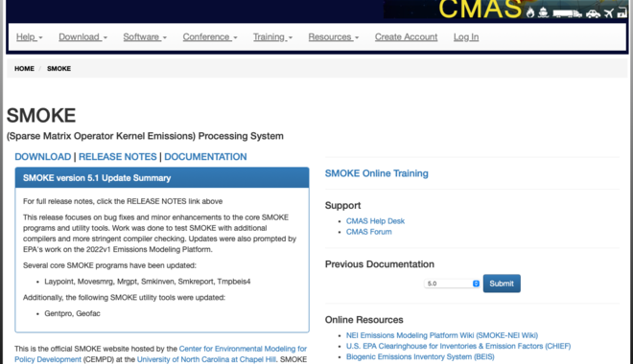Click the CMAS logo banner
Image resolution: width=633 pixels, height=364 pixels.
[x=505, y=9]
